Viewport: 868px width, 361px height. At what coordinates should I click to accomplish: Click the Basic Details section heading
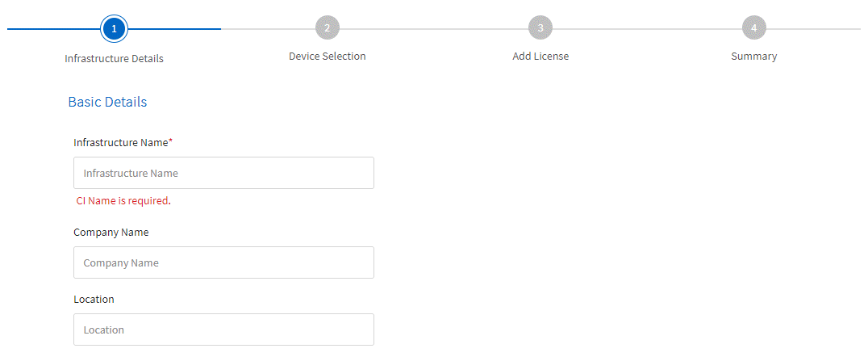[107, 103]
